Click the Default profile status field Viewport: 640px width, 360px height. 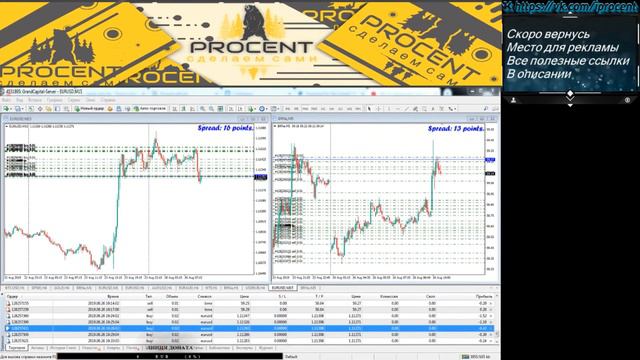click(291, 357)
